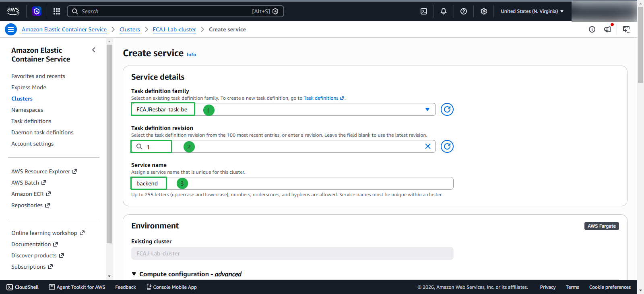Click the AWS search bar

click(x=175, y=11)
